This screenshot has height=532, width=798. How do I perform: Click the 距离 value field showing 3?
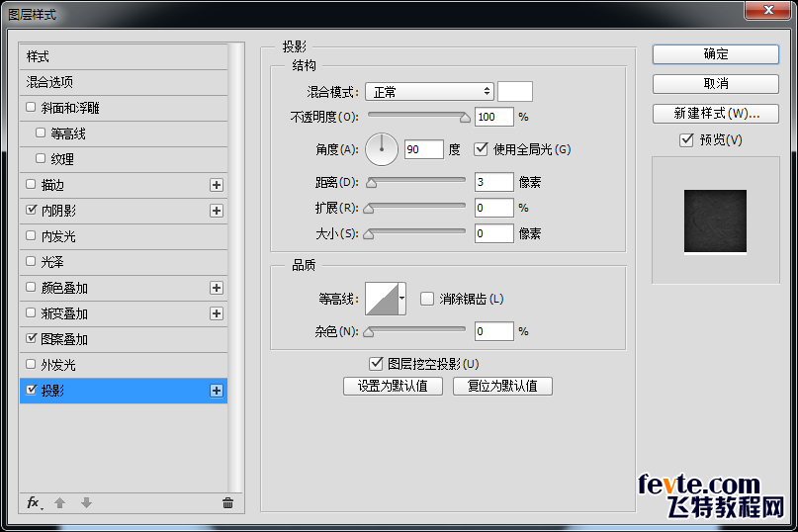[493, 182]
